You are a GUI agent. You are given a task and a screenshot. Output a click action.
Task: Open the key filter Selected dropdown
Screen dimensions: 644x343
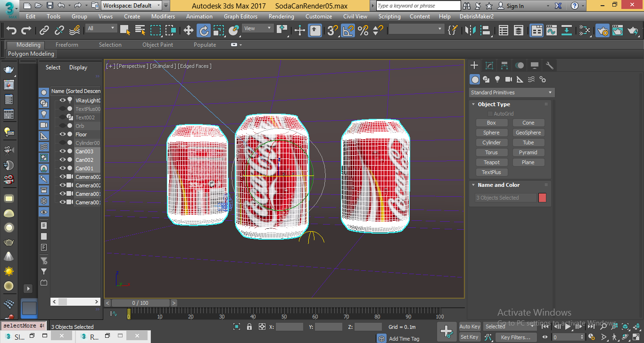[509, 326]
